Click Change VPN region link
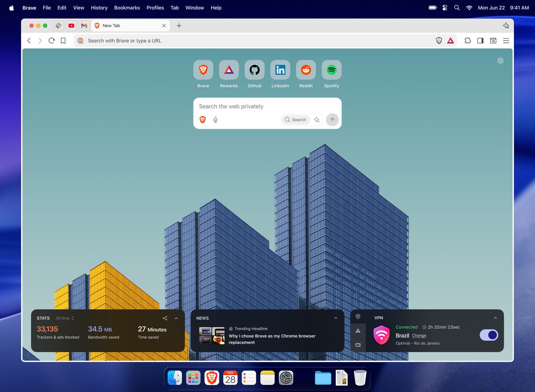The height and width of the screenshot is (392, 535). (419, 335)
